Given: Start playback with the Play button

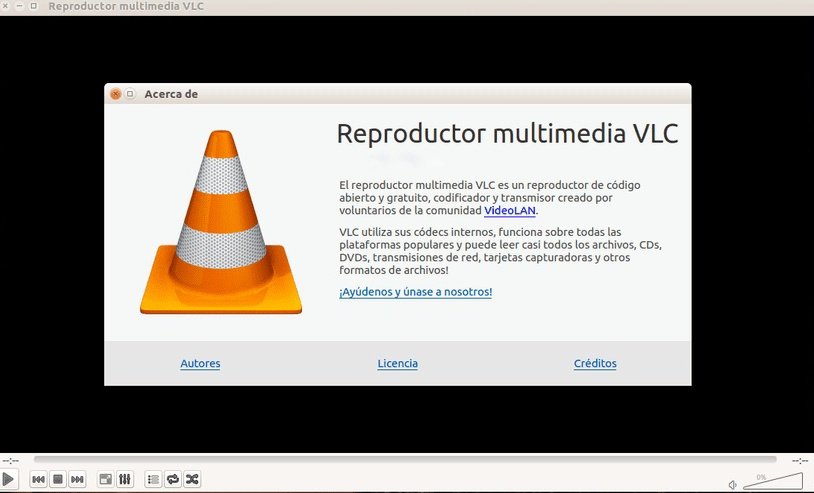Looking at the screenshot, I should pos(8,478).
